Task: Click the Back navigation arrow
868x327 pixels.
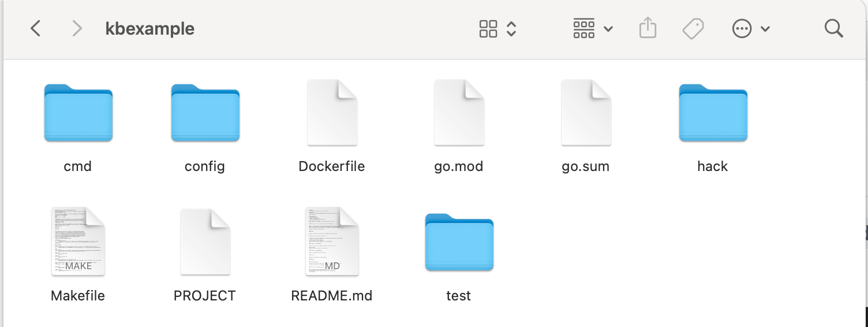Action: coord(36,28)
